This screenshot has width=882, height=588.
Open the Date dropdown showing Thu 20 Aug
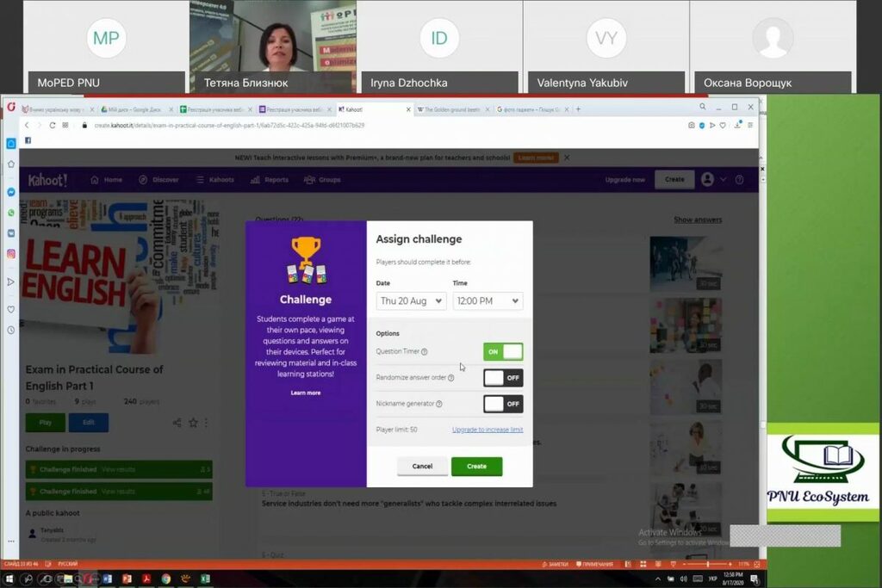[411, 301]
